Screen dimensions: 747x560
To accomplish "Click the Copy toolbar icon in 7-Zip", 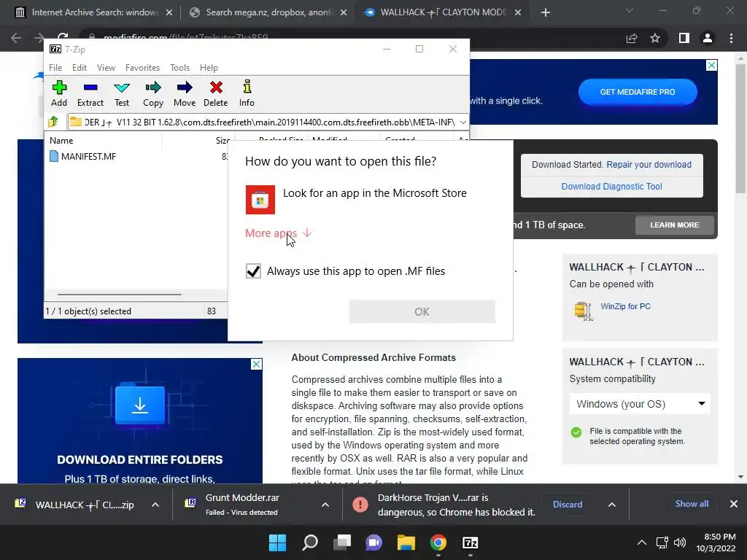I will [153, 94].
